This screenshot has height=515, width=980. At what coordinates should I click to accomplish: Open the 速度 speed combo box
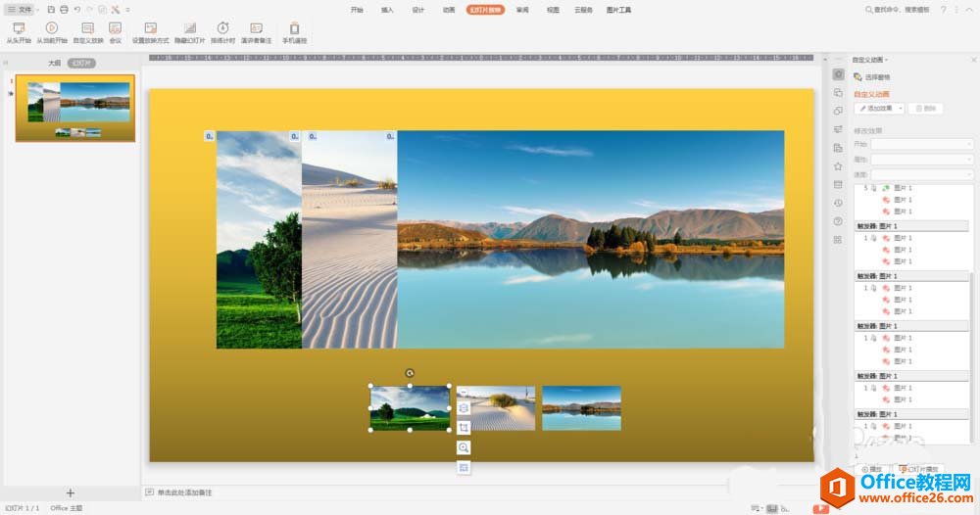(x=922, y=174)
